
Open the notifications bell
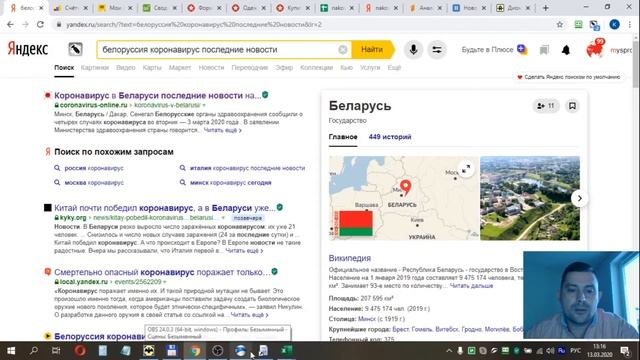[566, 50]
